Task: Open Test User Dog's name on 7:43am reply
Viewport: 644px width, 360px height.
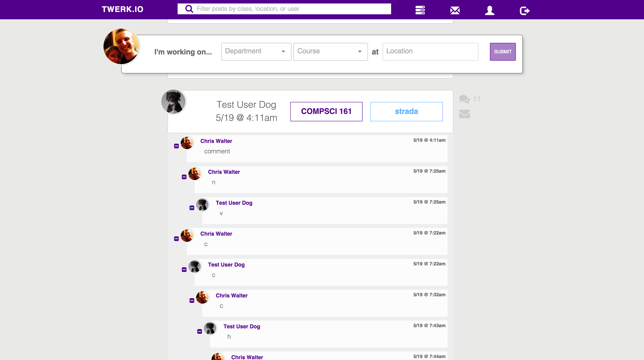Action: 242,326
